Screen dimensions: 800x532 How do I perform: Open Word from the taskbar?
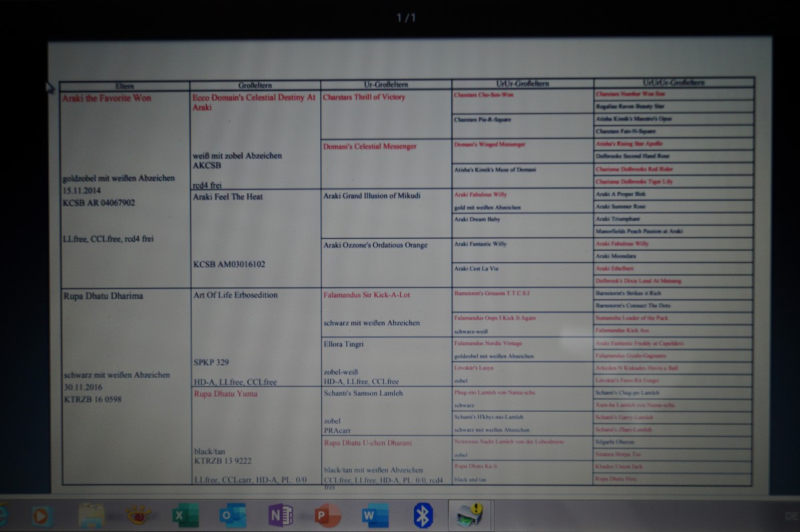coord(375,515)
